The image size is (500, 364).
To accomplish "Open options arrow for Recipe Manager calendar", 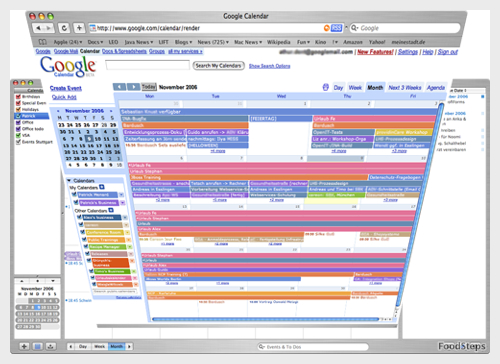I will (x=130, y=247).
